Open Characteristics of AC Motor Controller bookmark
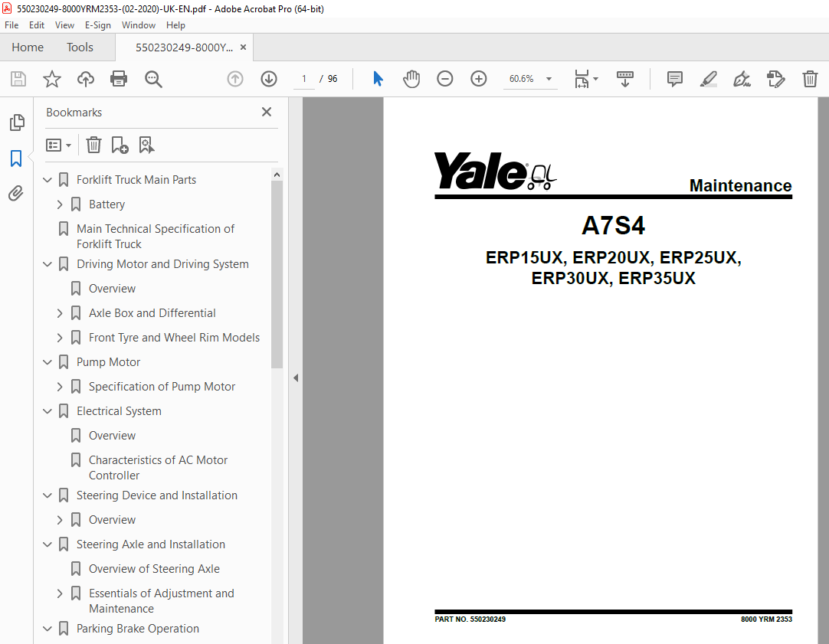 click(158, 468)
